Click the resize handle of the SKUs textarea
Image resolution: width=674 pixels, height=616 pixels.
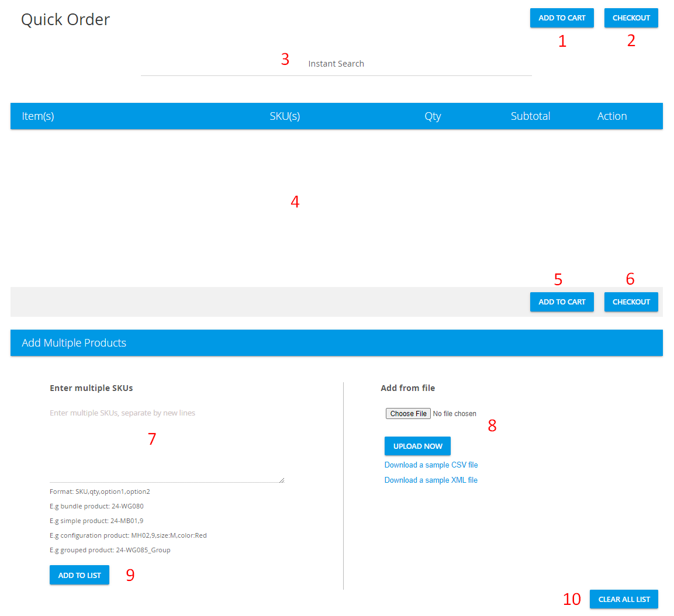pos(282,480)
